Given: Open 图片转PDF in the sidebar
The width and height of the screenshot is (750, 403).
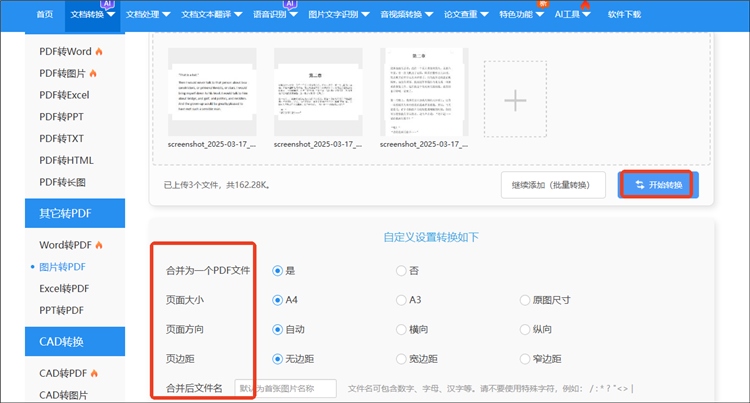Looking at the screenshot, I should pyautogui.click(x=62, y=267).
